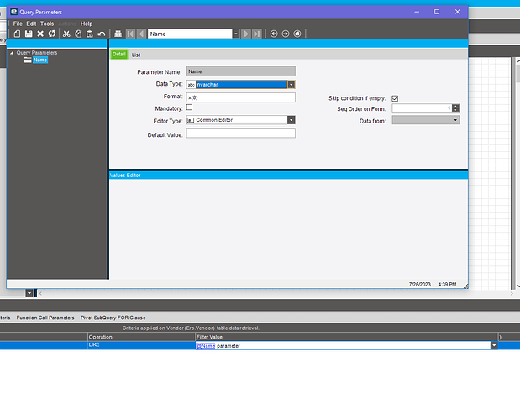Click the Refresh toolbar icon
520x420 pixels.
coord(52,34)
